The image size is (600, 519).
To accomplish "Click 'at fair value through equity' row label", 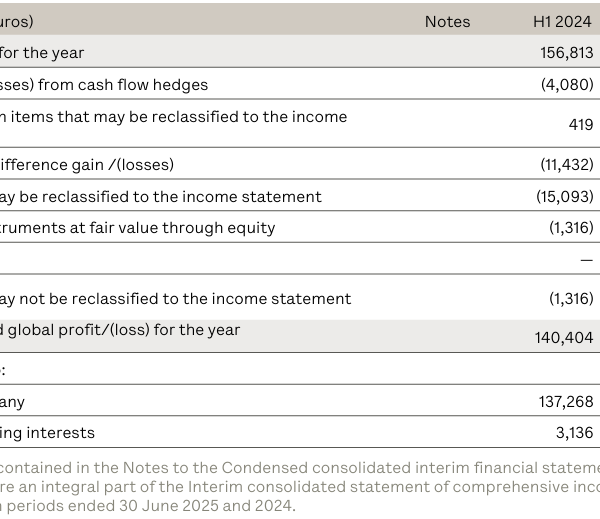I will point(138,227).
